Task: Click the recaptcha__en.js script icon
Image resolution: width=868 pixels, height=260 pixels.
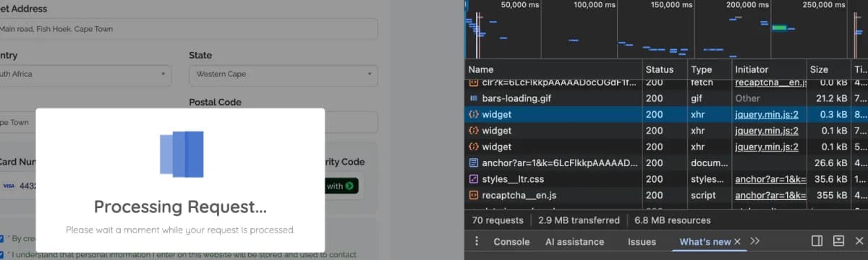Action: point(474,195)
